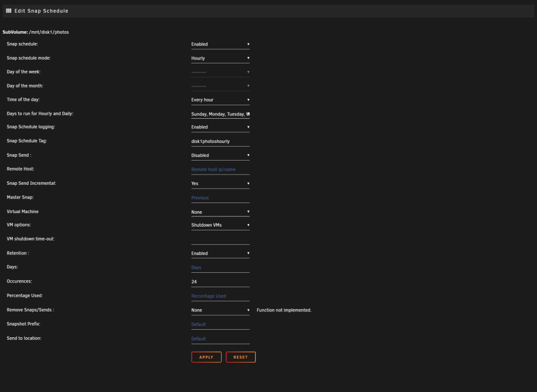Screen dimensions: 537x392
Task: Click the Master Snap input field
Action: coord(220,198)
